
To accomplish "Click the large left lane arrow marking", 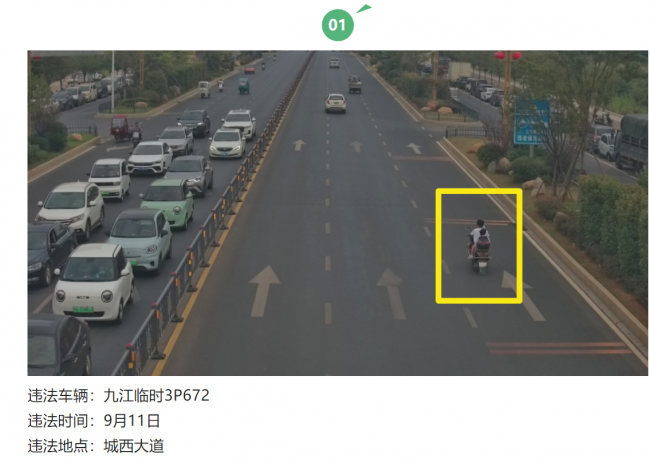I will click(x=264, y=291).
